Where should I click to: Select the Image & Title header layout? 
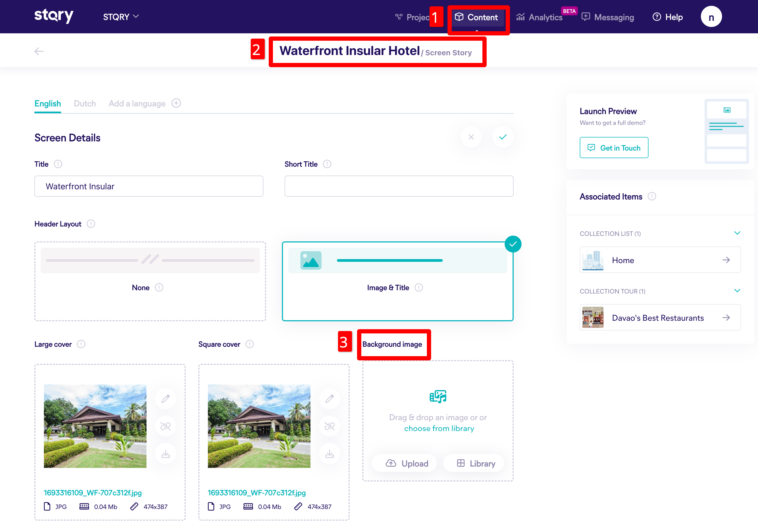coord(397,281)
